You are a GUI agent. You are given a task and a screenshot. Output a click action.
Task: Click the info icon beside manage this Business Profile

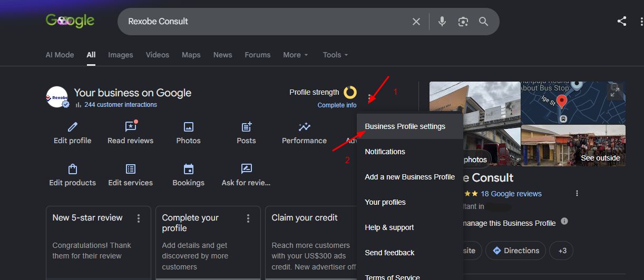pos(564,221)
